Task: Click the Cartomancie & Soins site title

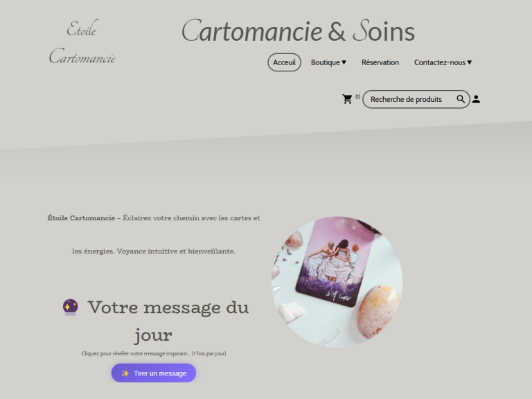Action: 299,31
